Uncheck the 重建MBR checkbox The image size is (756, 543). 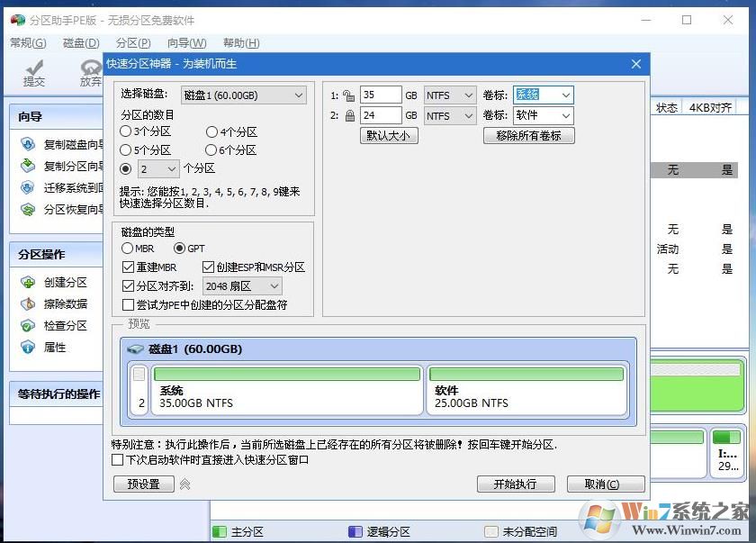(126, 267)
